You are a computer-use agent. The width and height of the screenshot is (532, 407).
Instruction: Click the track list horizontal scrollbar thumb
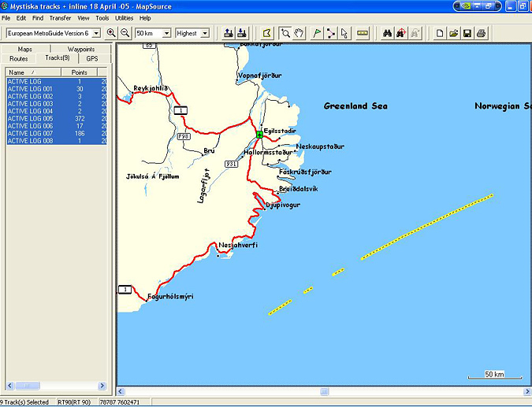pos(28,386)
